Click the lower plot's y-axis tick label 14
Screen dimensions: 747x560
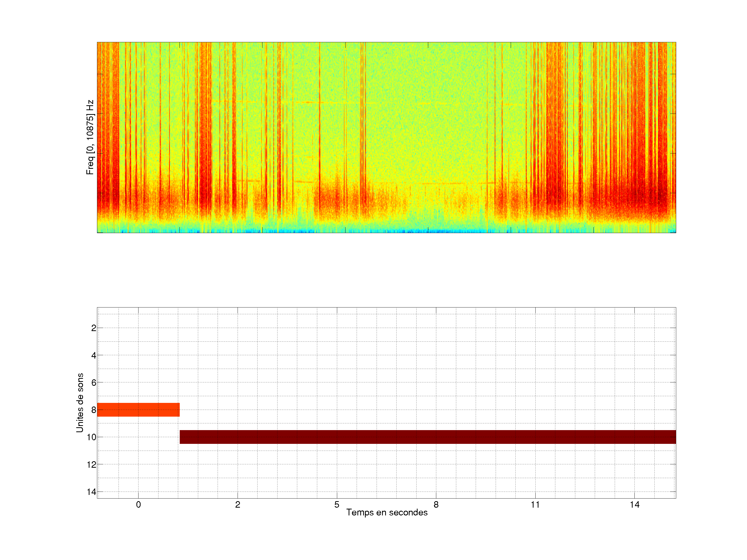[x=92, y=492]
